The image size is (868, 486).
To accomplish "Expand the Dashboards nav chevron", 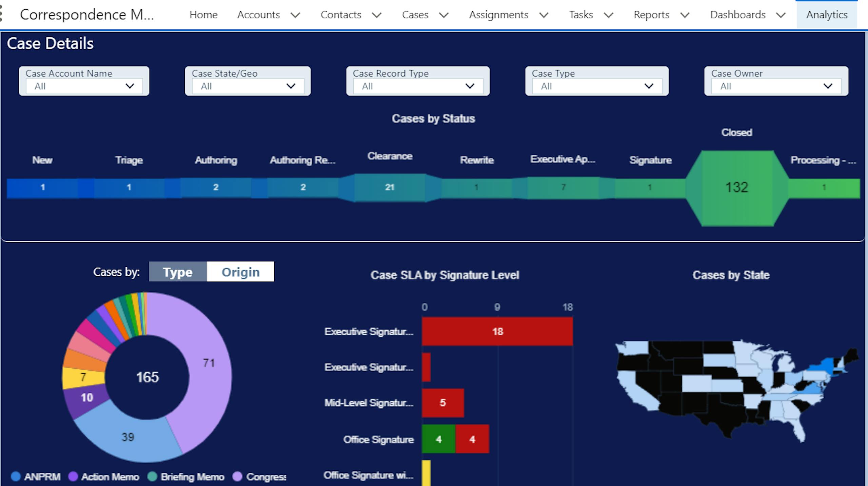I will 781,15.
